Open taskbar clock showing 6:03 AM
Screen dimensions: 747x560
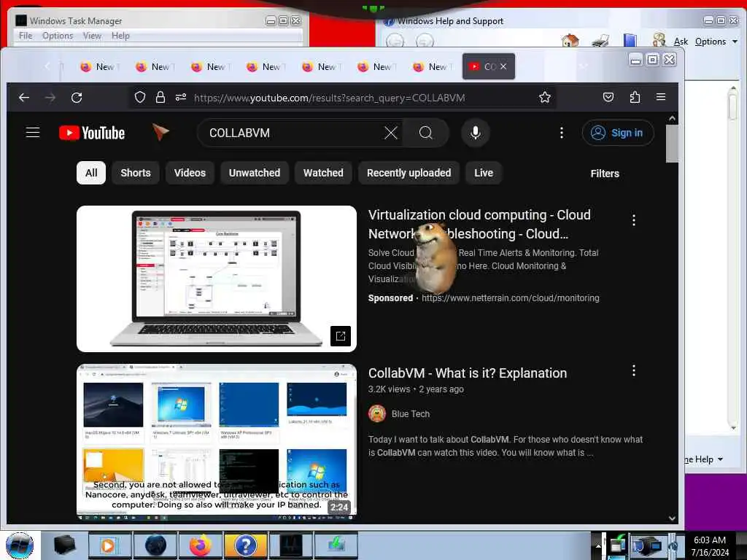710,545
